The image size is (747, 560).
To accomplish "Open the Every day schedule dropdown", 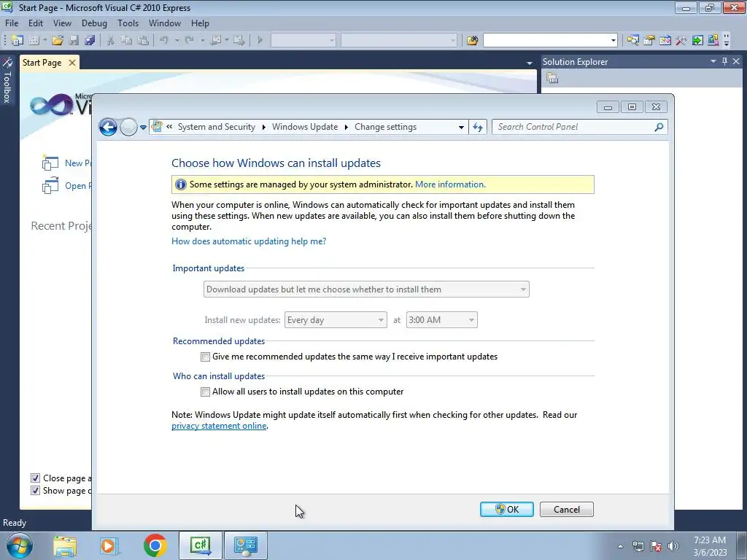I will 336,320.
